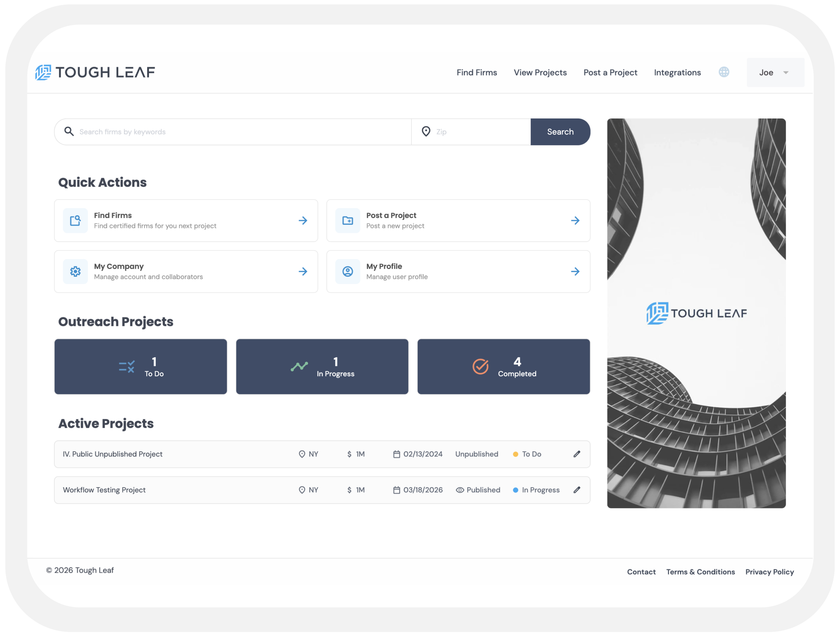Select the My Company gear icon
Image resolution: width=840 pixels, height=639 pixels.
pos(75,271)
